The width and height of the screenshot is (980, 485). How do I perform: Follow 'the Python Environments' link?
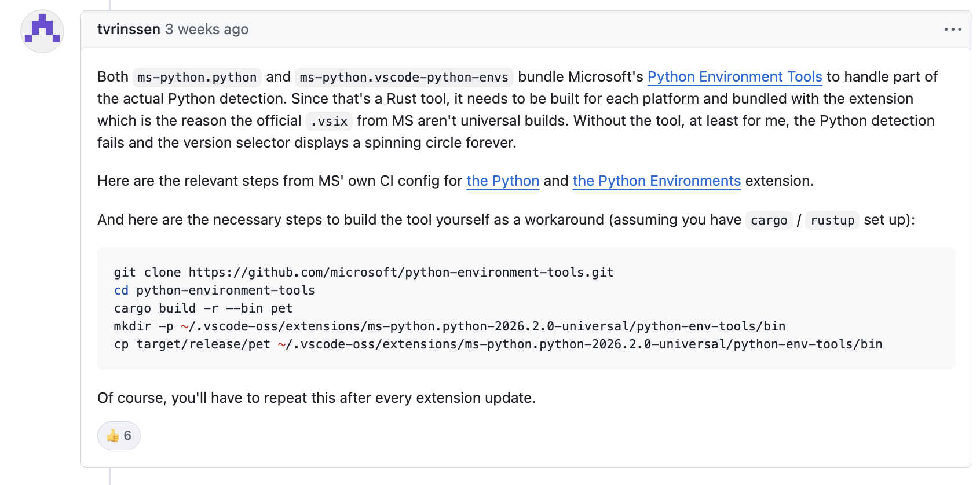(657, 181)
